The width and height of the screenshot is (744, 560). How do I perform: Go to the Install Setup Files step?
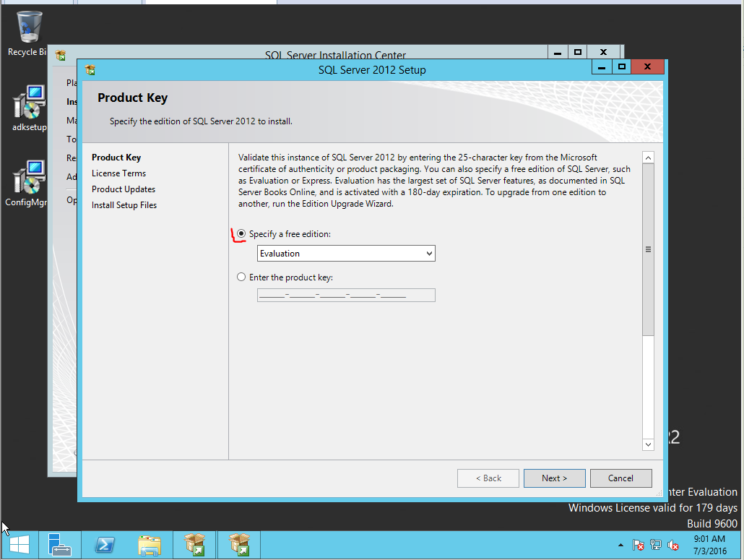click(x=124, y=205)
